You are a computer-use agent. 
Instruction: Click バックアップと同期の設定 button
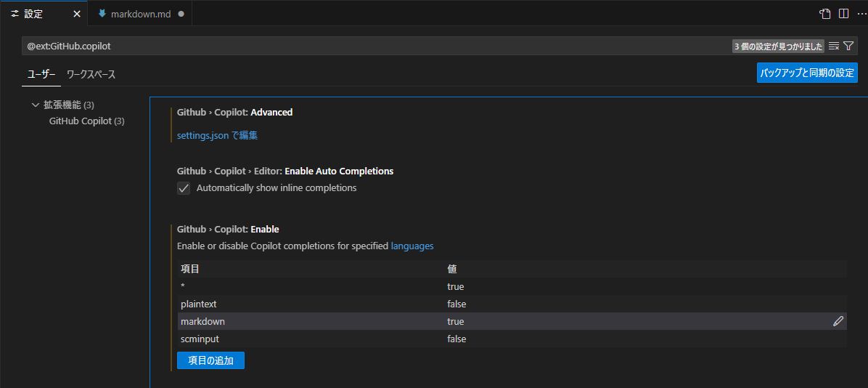point(807,73)
